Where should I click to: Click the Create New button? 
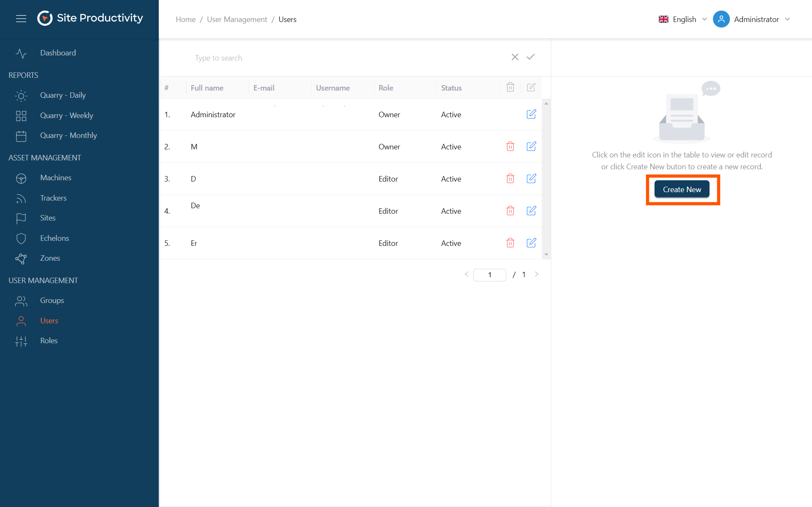[682, 190]
